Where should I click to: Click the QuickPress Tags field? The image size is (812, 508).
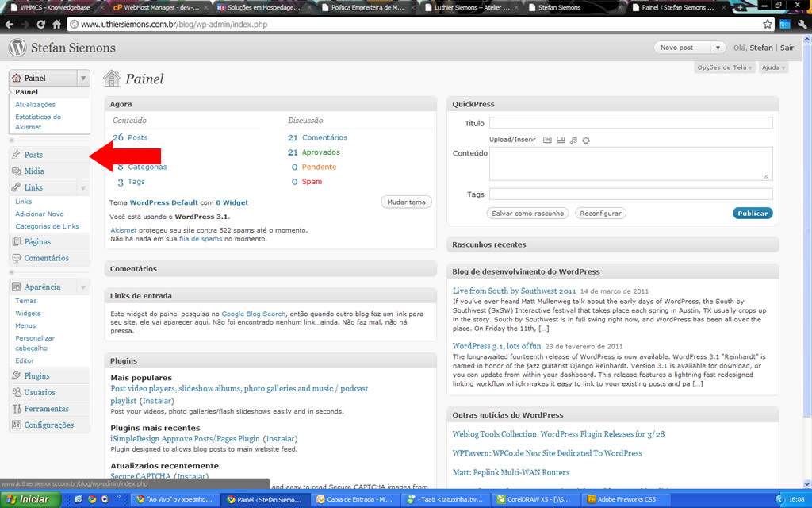tap(630, 194)
